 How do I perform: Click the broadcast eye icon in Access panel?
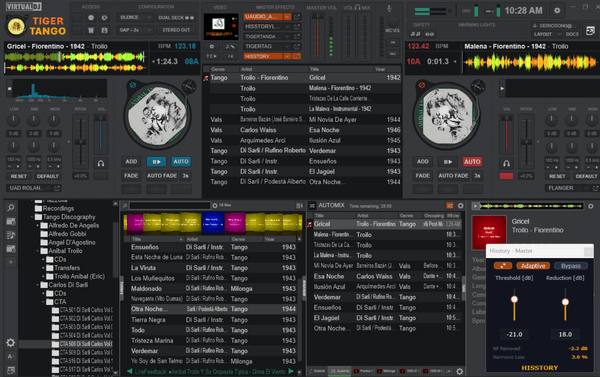click(x=104, y=18)
